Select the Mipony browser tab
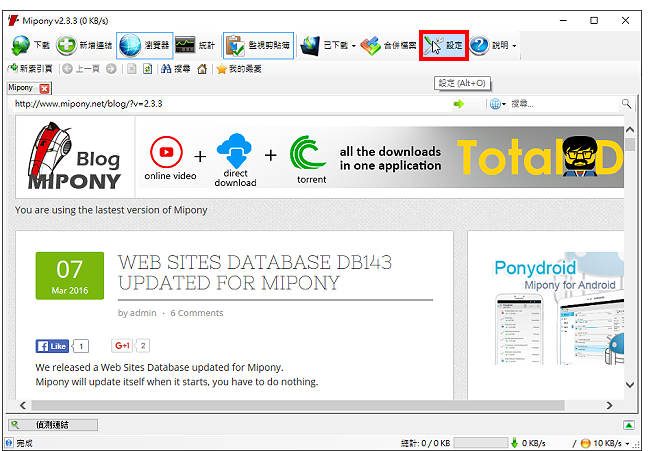The image size is (653, 451). 21,87
